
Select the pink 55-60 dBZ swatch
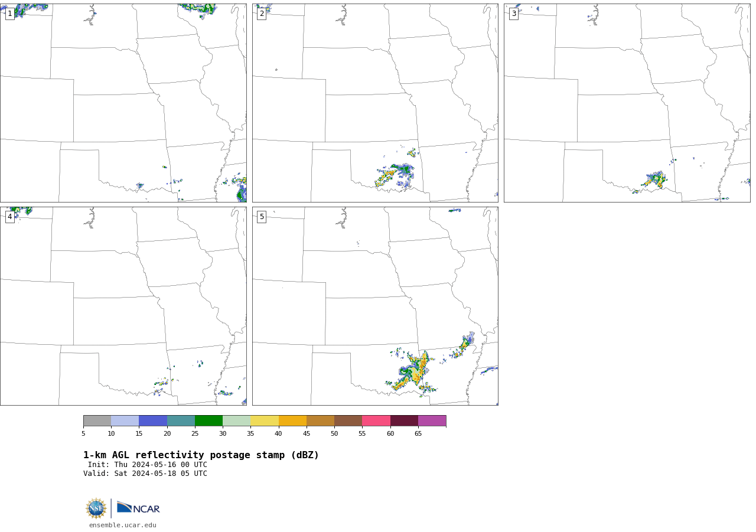click(376, 421)
